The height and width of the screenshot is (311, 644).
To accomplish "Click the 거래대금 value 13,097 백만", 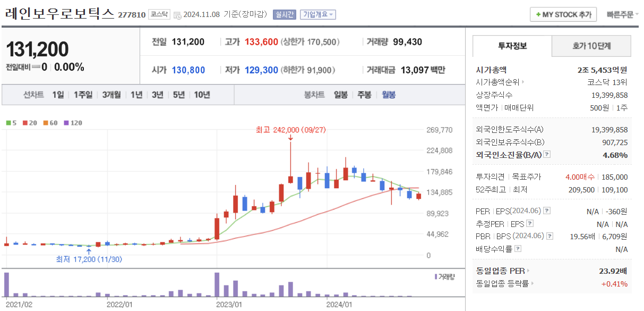I will tap(423, 70).
